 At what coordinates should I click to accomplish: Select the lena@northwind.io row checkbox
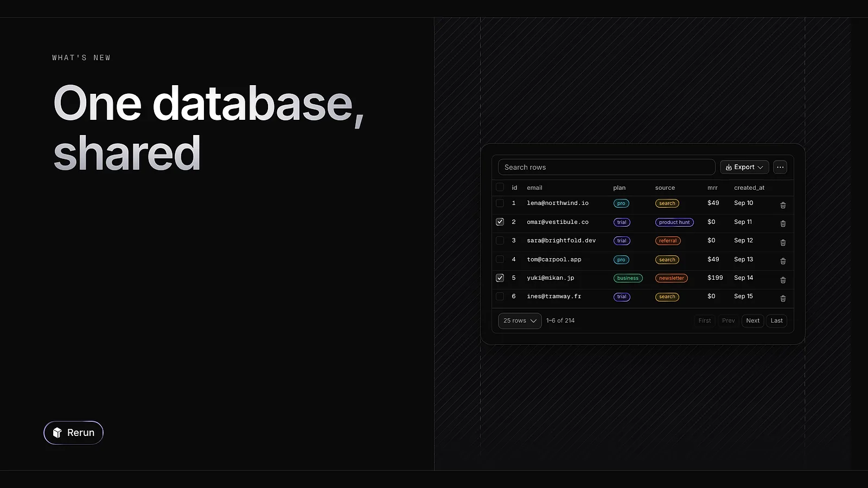point(500,203)
